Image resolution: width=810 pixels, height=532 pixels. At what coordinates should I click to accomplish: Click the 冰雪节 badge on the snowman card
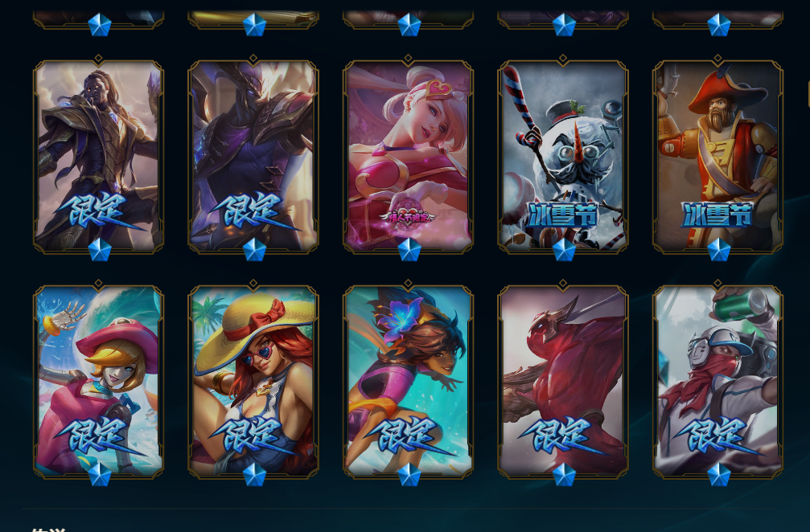point(562,215)
